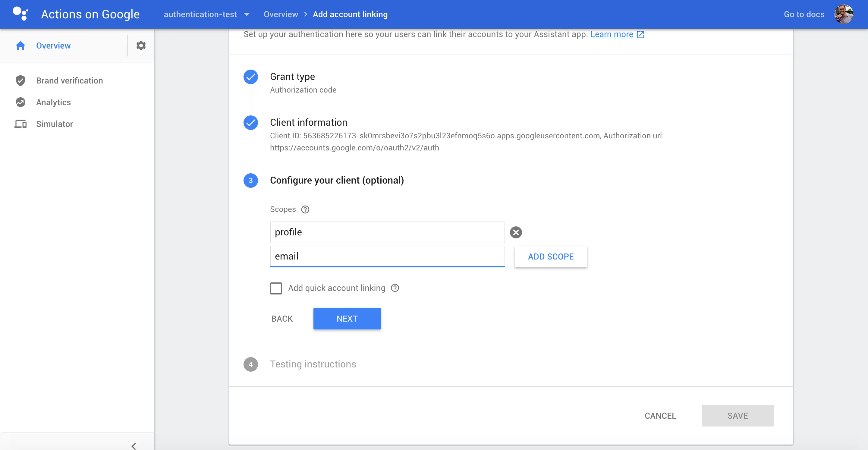Enable Add quick account linking checkbox
The width and height of the screenshot is (868, 450).
[276, 288]
